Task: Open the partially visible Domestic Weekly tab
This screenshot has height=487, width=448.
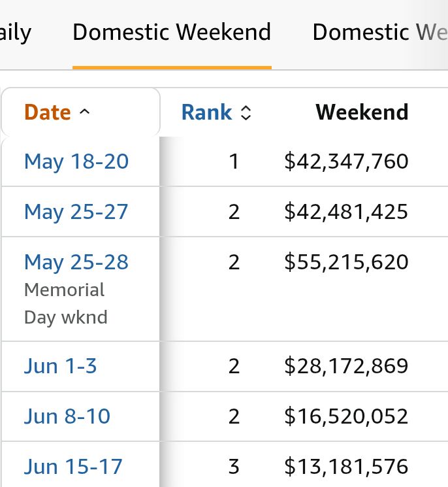Action: pyautogui.click(x=380, y=32)
